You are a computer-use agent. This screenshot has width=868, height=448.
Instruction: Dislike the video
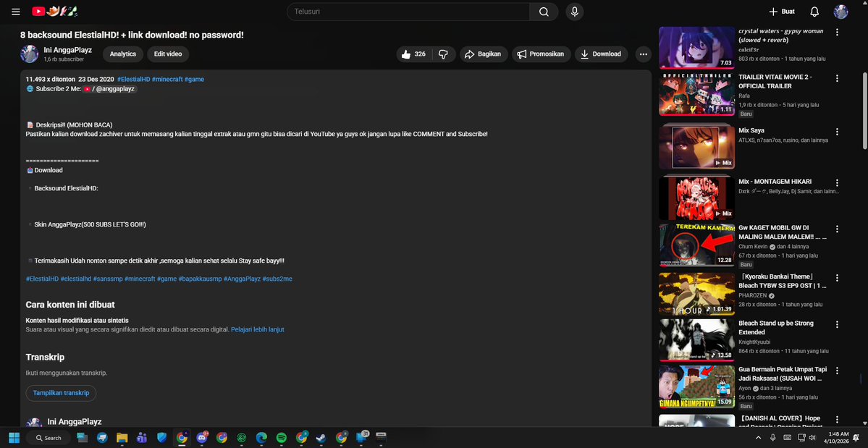pos(443,54)
